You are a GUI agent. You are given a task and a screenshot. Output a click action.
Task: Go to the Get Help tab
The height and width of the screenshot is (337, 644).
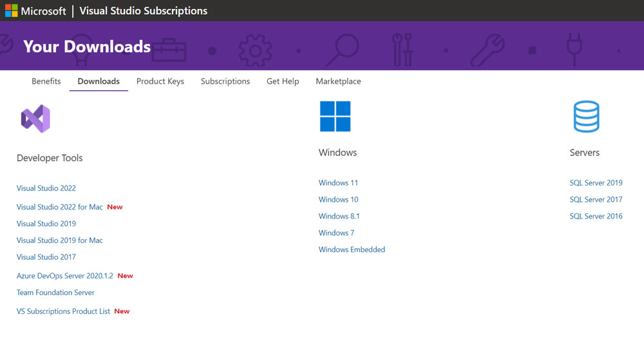coord(283,81)
